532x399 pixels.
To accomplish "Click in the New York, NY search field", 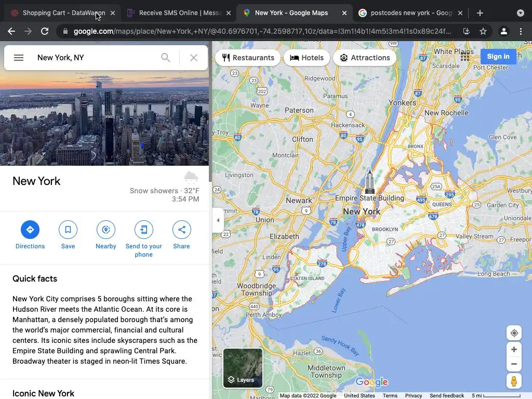I will point(95,58).
